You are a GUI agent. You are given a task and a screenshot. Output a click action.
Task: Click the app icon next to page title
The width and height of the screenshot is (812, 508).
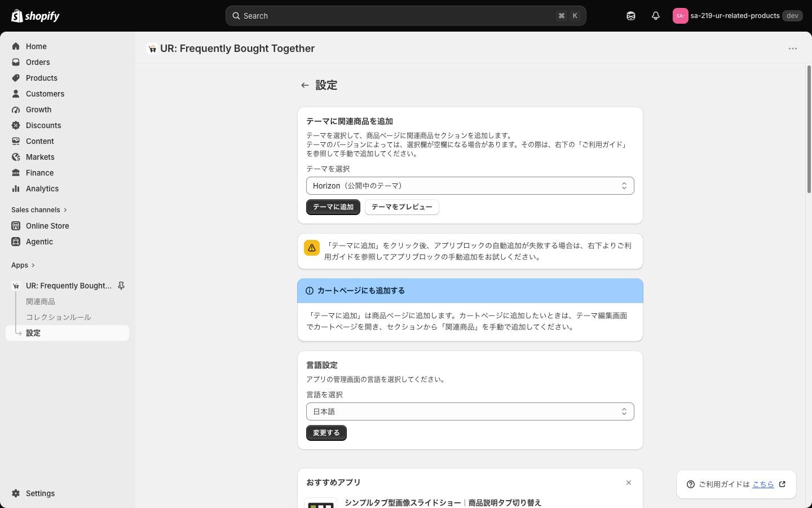coord(152,49)
